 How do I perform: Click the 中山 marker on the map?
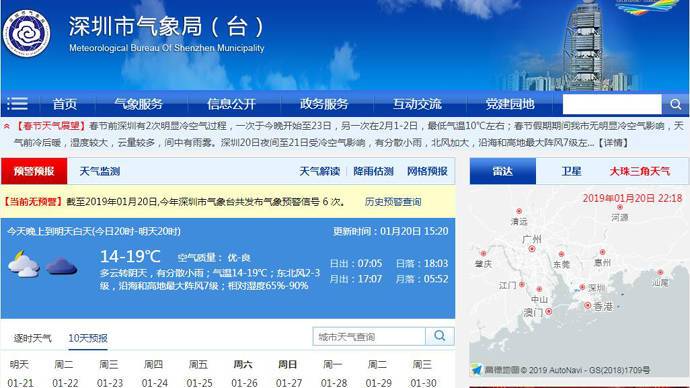(x=539, y=289)
